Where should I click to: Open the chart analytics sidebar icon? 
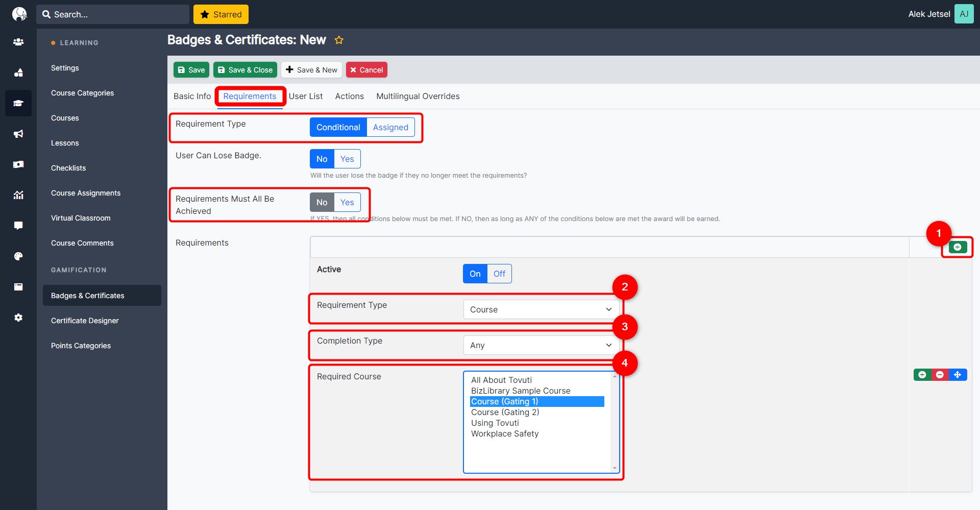click(x=18, y=195)
